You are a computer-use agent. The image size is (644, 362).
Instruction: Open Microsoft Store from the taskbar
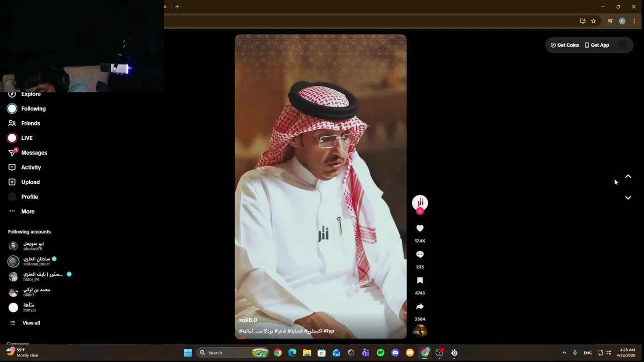click(321, 353)
